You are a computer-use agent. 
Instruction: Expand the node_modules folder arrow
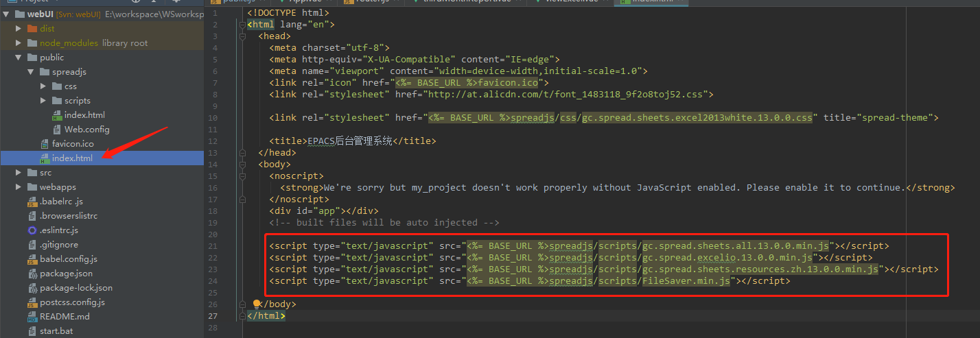click(x=19, y=43)
